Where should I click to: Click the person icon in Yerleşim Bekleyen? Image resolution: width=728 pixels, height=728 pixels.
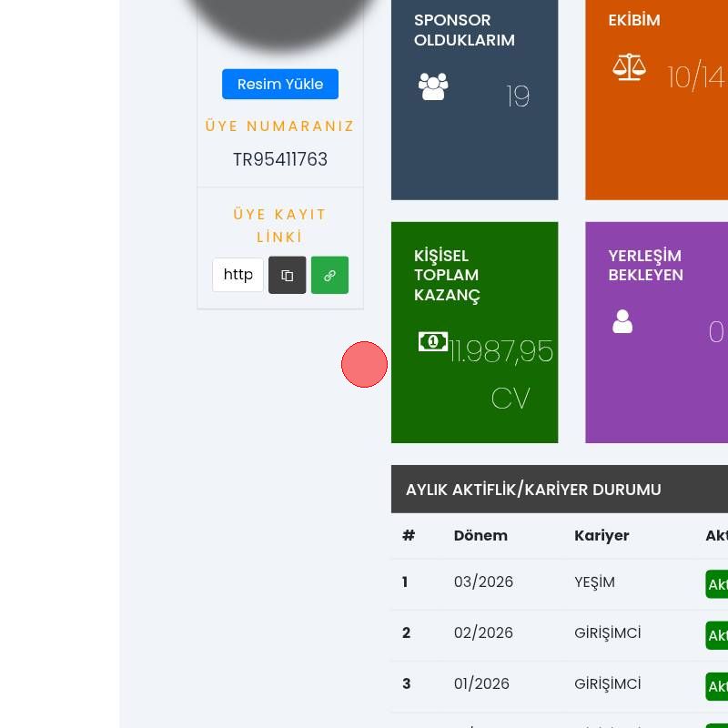point(622,321)
